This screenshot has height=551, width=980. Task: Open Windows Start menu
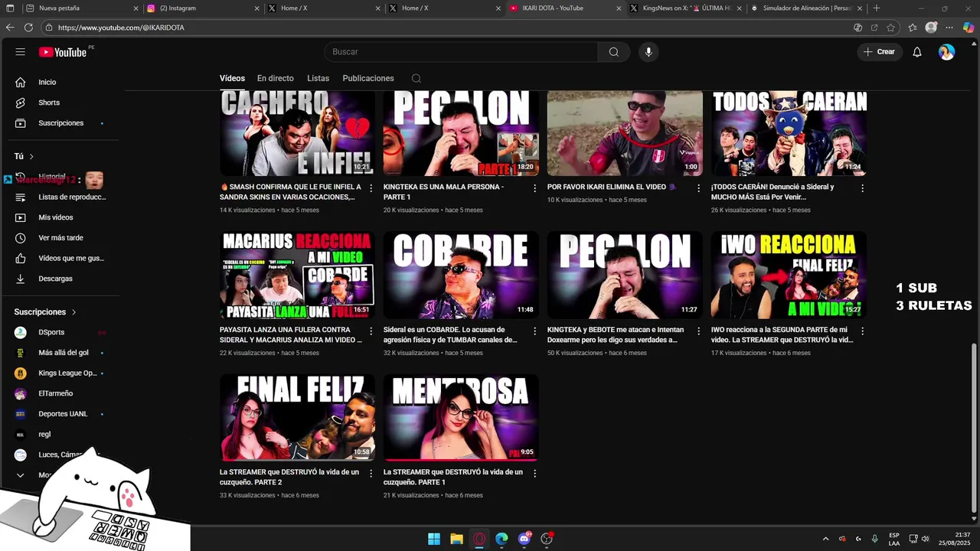click(x=434, y=539)
